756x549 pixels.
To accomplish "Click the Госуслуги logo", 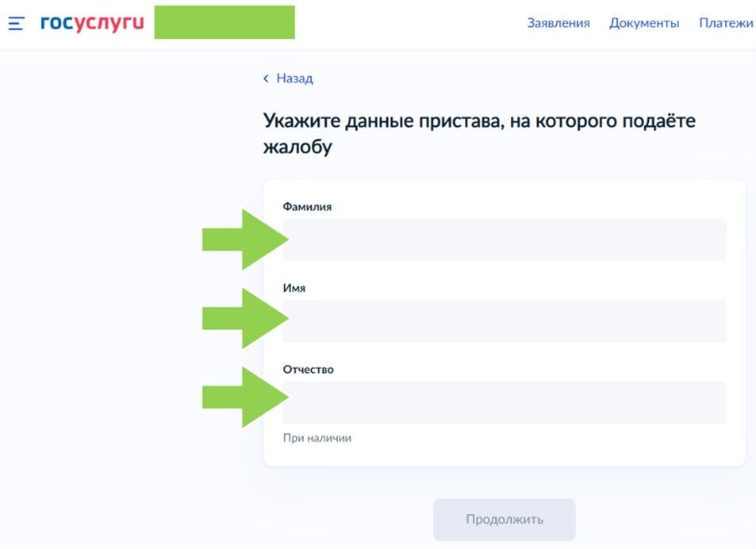I will (x=92, y=23).
